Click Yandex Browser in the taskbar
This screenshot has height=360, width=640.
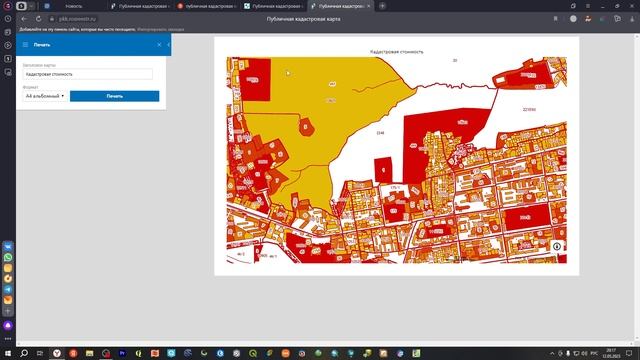click(57, 353)
